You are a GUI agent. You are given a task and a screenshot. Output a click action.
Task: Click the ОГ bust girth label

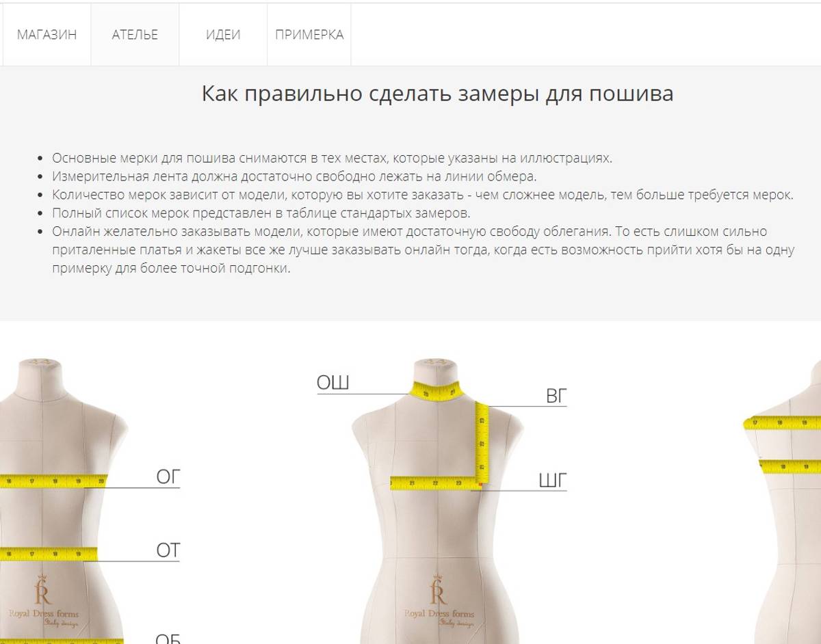click(168, 477)
